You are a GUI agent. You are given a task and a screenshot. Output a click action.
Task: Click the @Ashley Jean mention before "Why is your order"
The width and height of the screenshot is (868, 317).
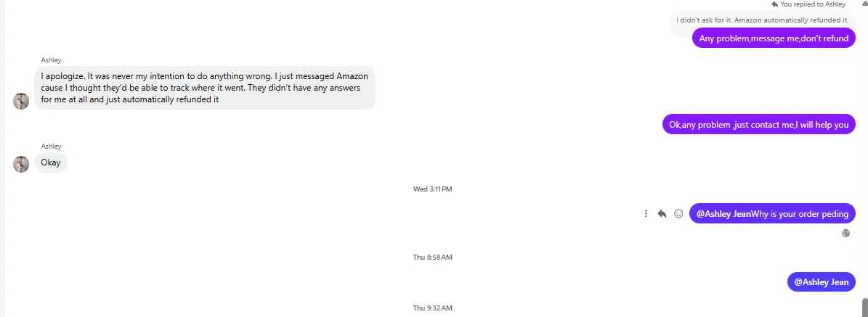(x=723, y=214)
